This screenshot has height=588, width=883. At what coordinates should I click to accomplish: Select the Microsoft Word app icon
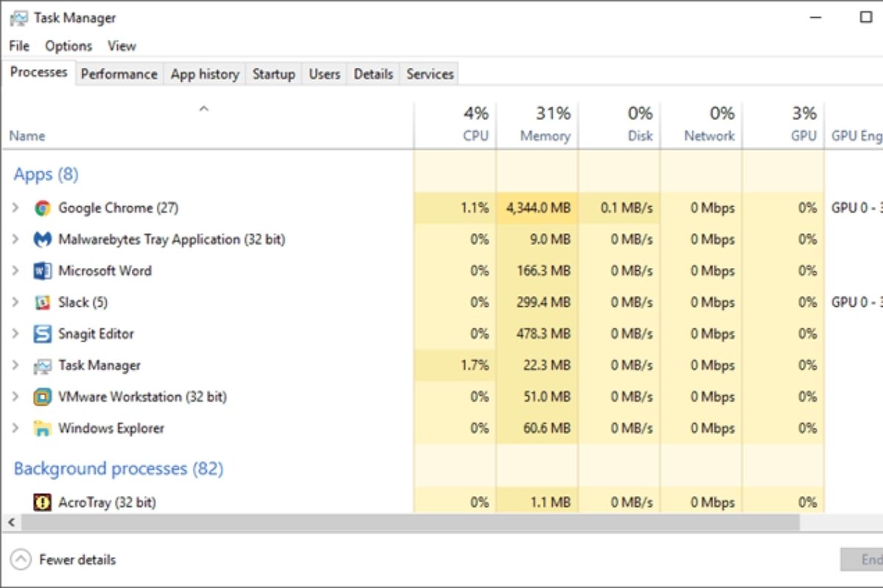point(43,271)
